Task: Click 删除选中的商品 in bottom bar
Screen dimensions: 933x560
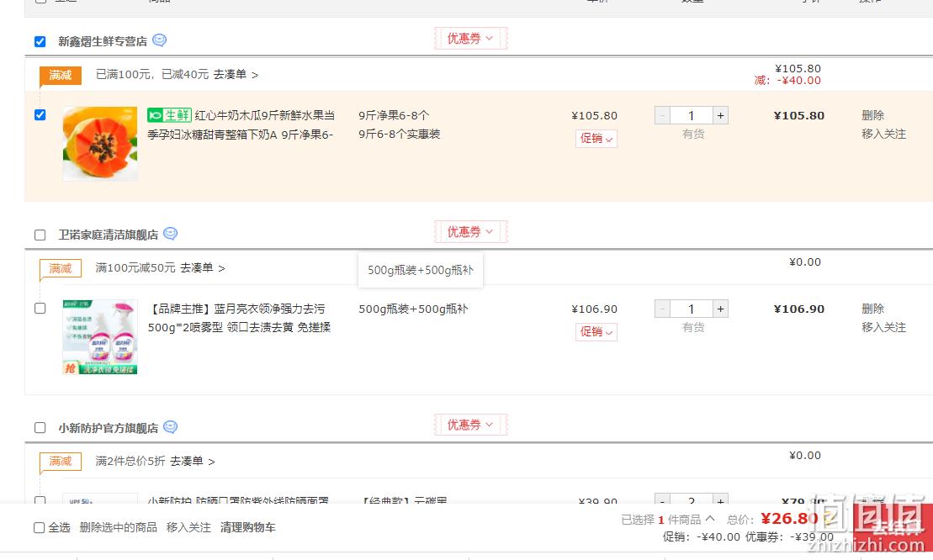Action: pyautogui.click(x=119, y=528)
